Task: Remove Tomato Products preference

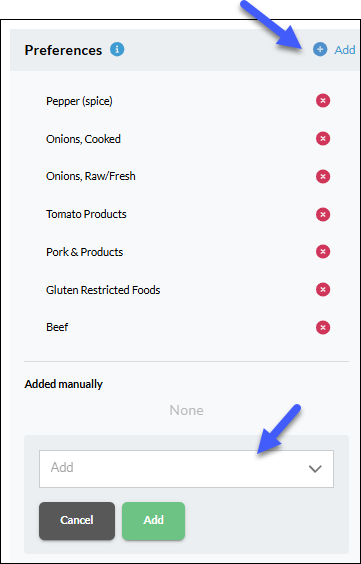Action: point(323,214)
